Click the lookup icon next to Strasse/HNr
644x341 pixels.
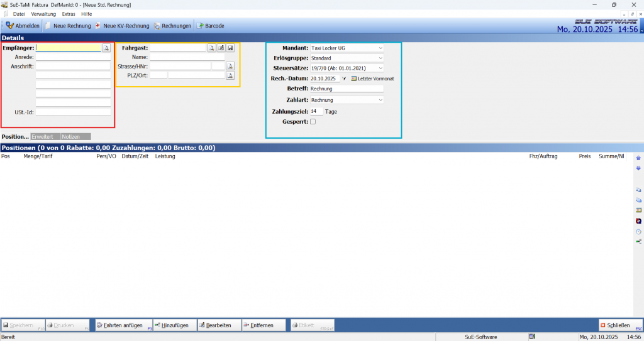tap(230, 66)
